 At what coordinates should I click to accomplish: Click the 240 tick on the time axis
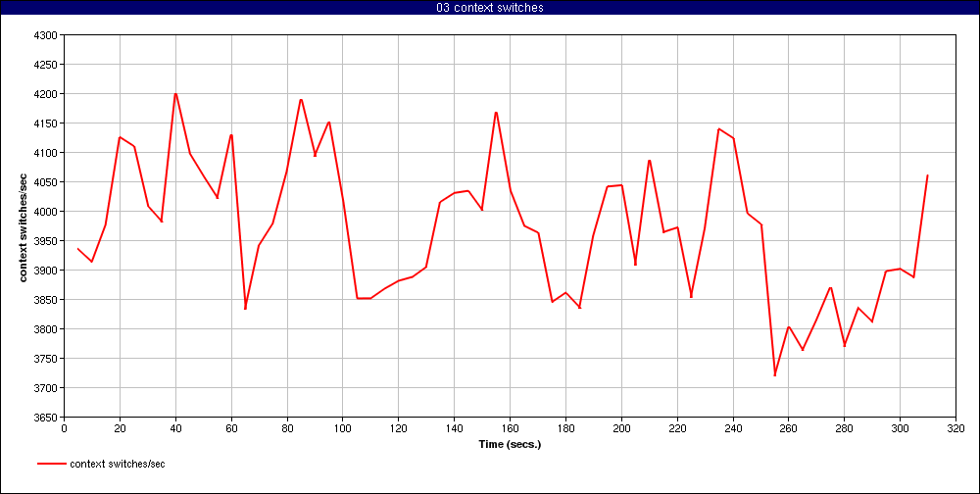(733, 428)
